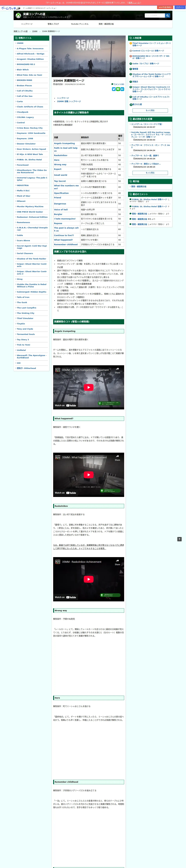This screenshot has height=868, width=186.
Task: Open The Last Campfire in sidebar
Action: click(x=26, y=308)
